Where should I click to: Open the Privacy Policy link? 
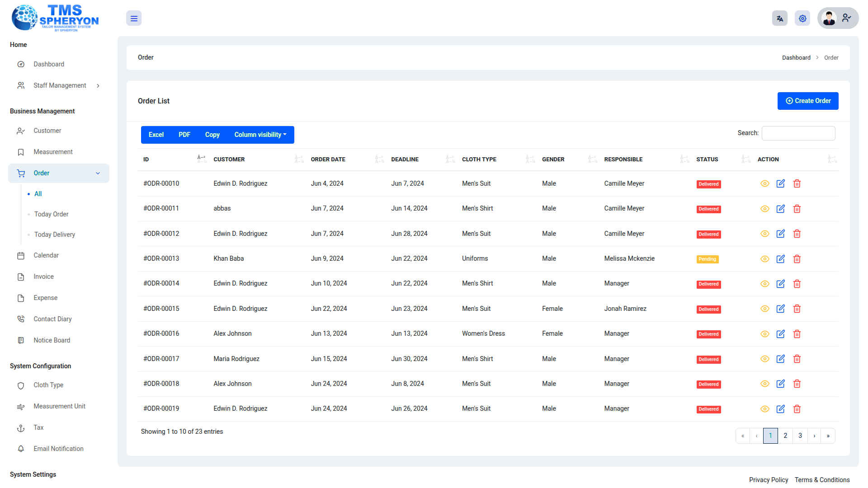(x=769, y=480)
